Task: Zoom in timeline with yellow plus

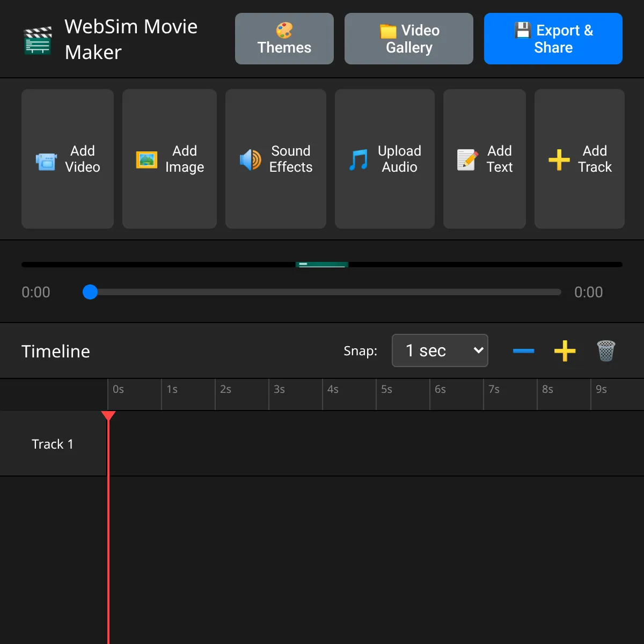Action: (565, 351)
